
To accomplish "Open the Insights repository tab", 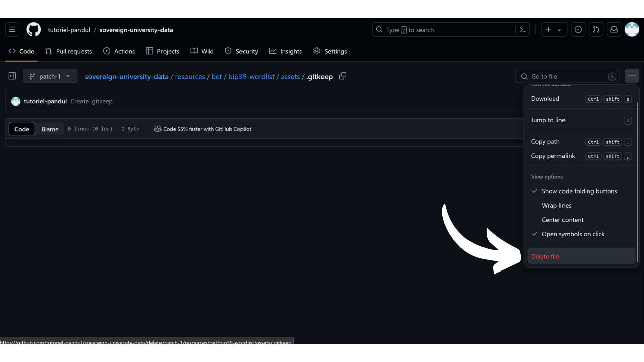I will (285, 51).
